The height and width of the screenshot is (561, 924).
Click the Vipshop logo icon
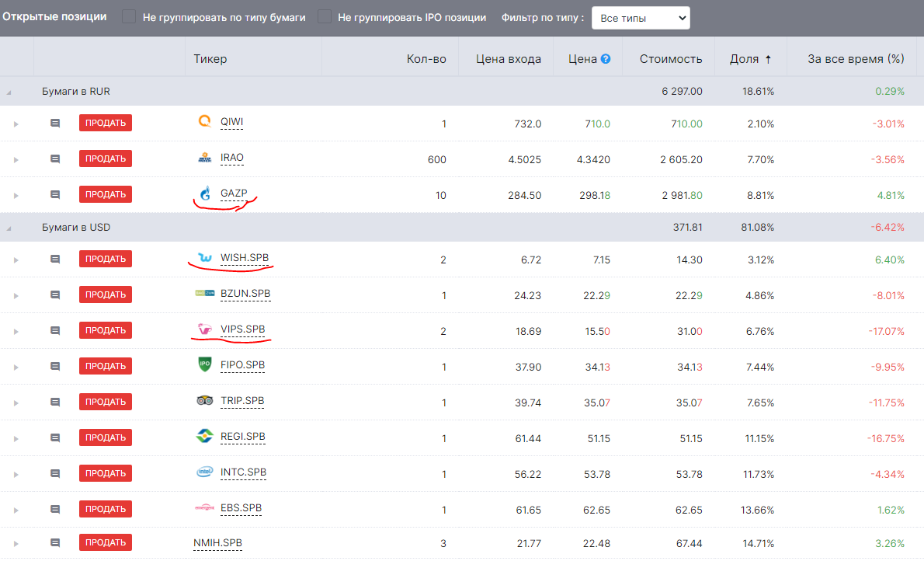[x=204, y=329]
